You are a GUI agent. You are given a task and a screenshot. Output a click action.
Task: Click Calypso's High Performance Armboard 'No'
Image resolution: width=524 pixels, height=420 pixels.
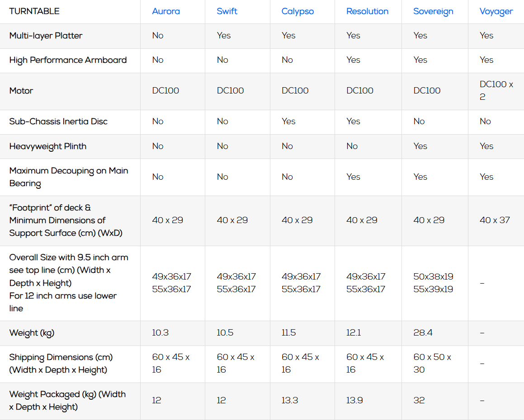tap(288, 60)
